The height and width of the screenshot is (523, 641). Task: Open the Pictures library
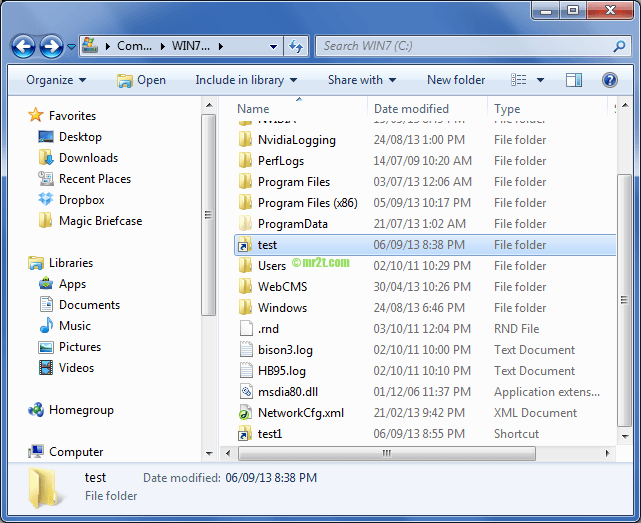80,347
